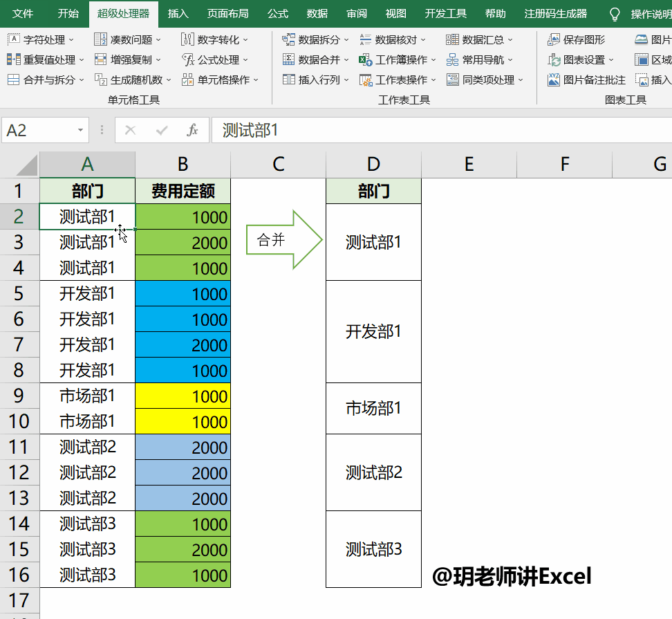The height and width of the screenshot is (619, 672).
Task: Click the 工作表操作 icon
Action: tap(366, 80)
